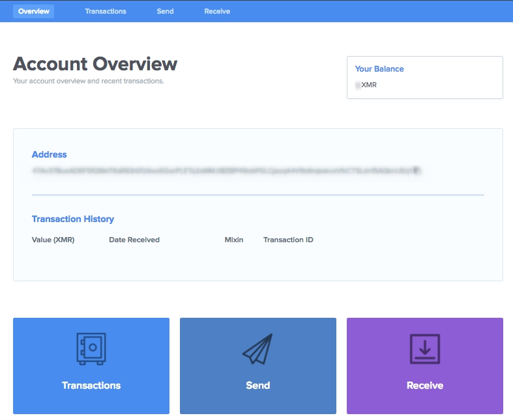The height and width of the screenshot is (420, 513).
Task: Go to the Send tab in navigation bar
Action: pyautogui.click(x=165, y=11)
